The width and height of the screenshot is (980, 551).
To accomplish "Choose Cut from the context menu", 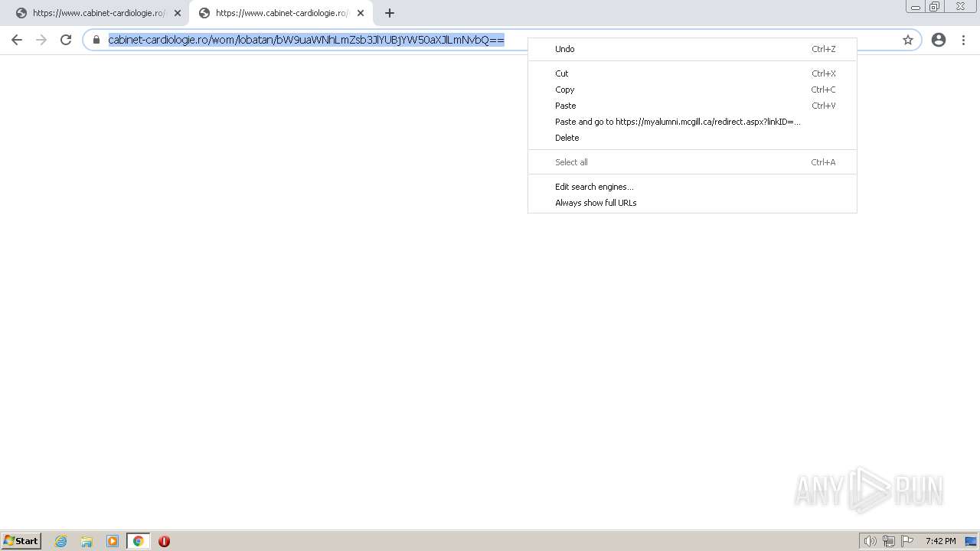I will point(692,73).
